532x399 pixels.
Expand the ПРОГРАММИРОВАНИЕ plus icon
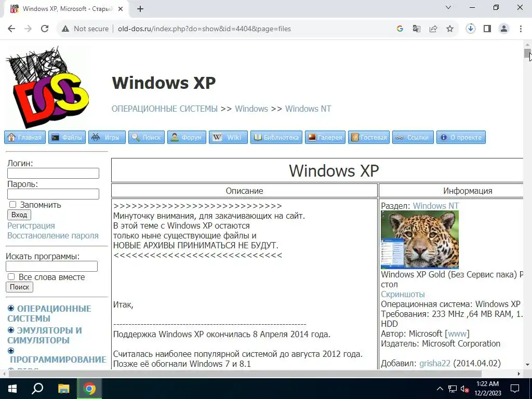pyautogui.click(x=11, y=351)
